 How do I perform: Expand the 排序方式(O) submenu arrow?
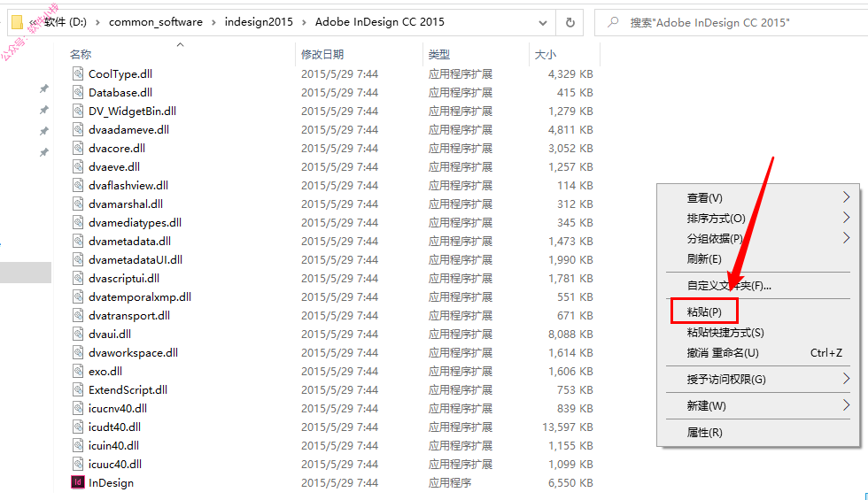(846, 218)
